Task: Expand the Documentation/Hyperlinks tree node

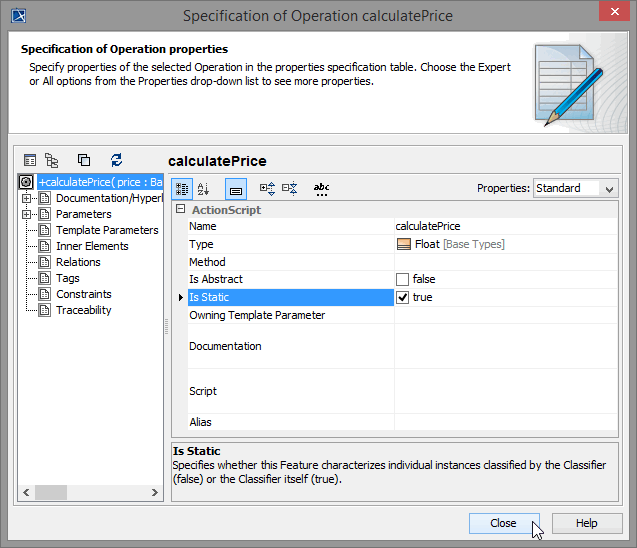Action: [x=27, y=198]
